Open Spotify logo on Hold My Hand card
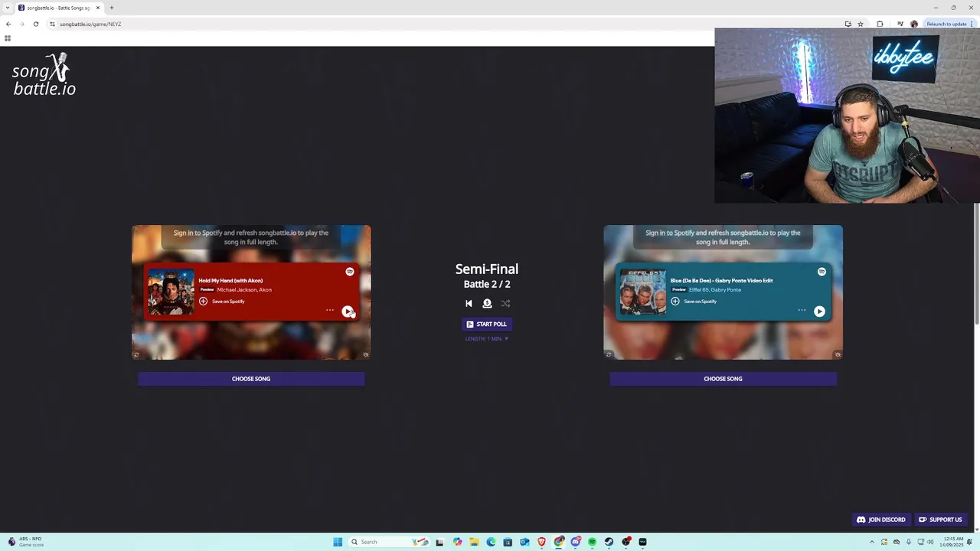980x551 pixels. pos(350,272)
